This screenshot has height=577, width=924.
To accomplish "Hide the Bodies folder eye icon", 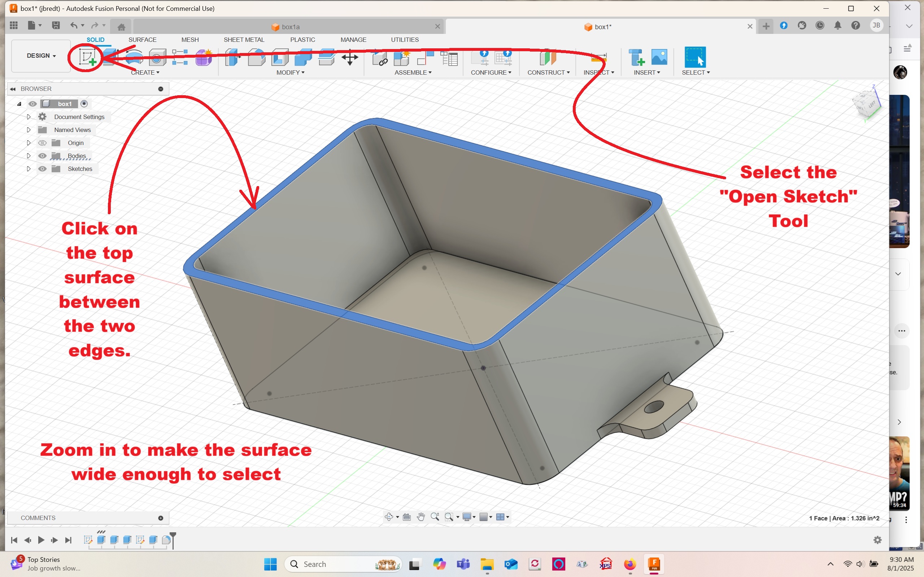I will pos(42,156).
